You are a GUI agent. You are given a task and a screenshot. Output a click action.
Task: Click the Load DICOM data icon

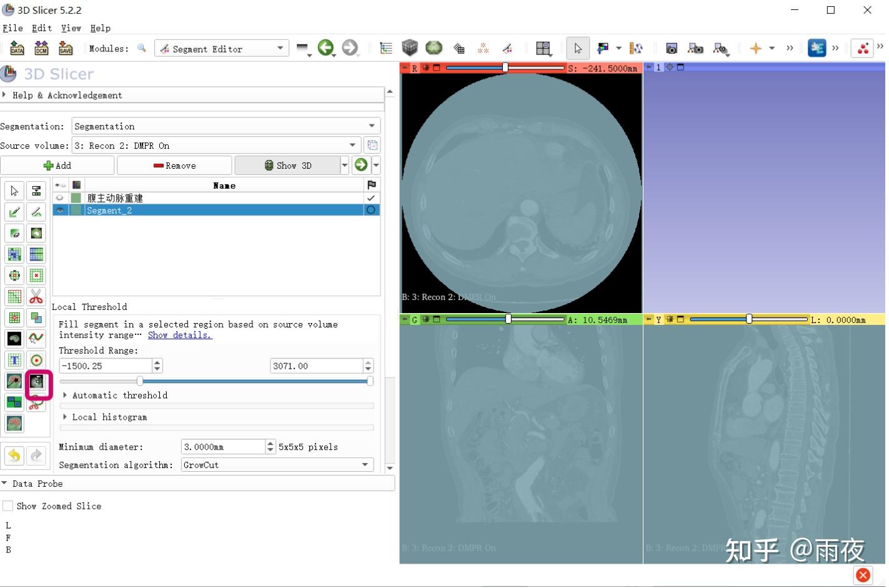click(41, 48)
